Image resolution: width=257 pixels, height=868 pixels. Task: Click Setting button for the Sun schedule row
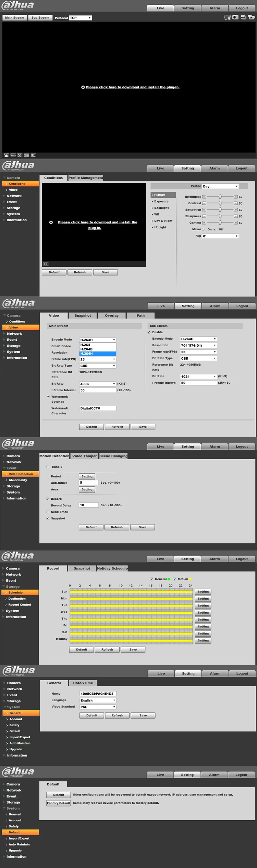tap(203, 592)
